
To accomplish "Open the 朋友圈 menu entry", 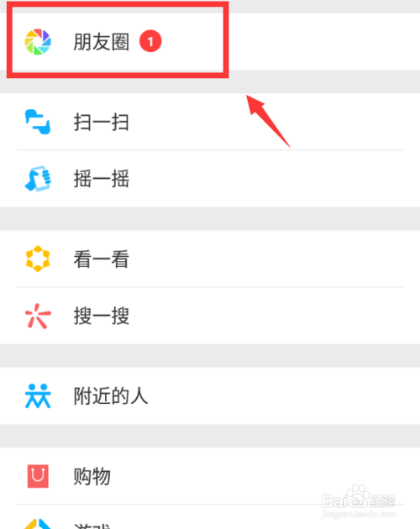I will pyautogui.click(x=210, y=41).
